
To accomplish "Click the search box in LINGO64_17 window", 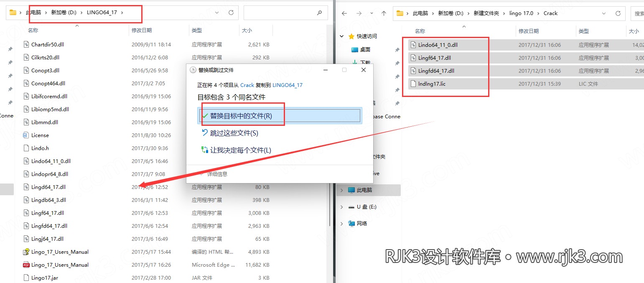I will [285, 13].
